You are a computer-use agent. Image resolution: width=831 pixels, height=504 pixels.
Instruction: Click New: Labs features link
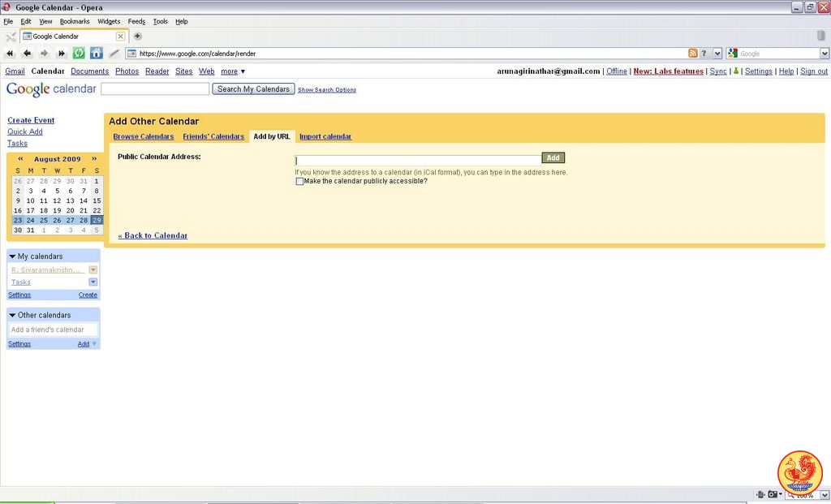[x=669, y=71]
